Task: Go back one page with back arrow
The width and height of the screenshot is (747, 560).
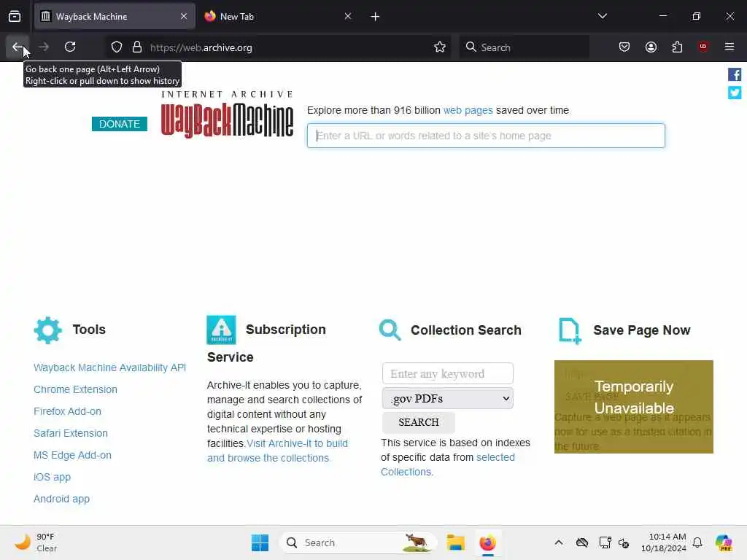Action: coord(18,47)
